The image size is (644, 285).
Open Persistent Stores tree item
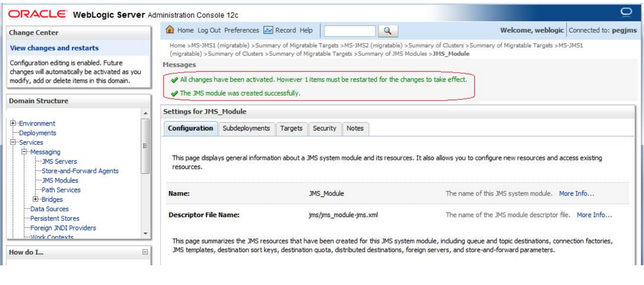[x=55, y=219]
